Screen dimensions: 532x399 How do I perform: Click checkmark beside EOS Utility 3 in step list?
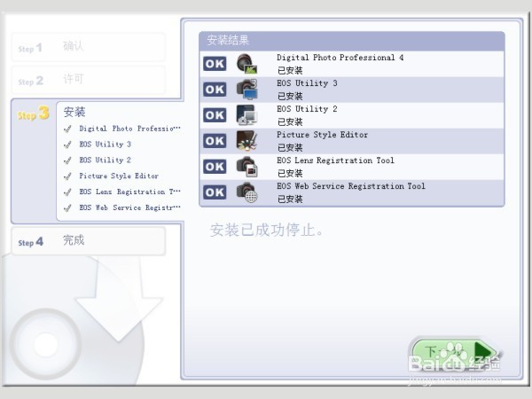click(x=68, y=145)
